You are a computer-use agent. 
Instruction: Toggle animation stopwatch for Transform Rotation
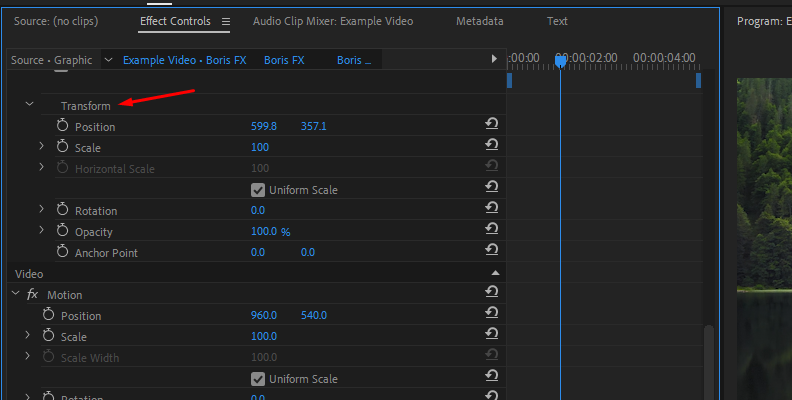(63, 210)
